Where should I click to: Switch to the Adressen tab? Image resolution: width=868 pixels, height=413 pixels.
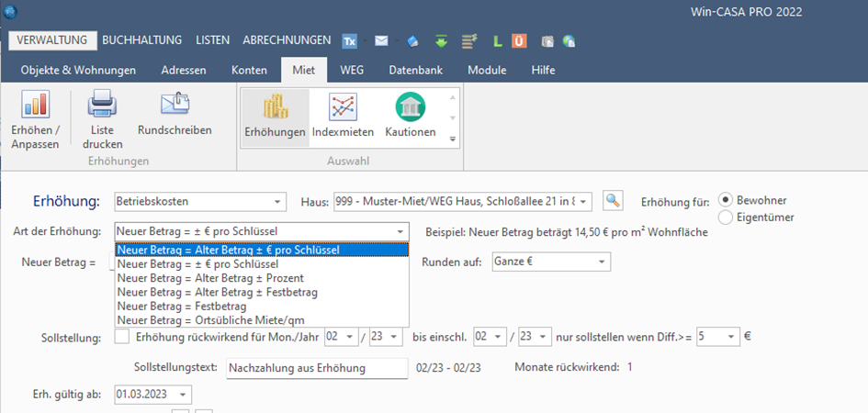tap(184, 71)
